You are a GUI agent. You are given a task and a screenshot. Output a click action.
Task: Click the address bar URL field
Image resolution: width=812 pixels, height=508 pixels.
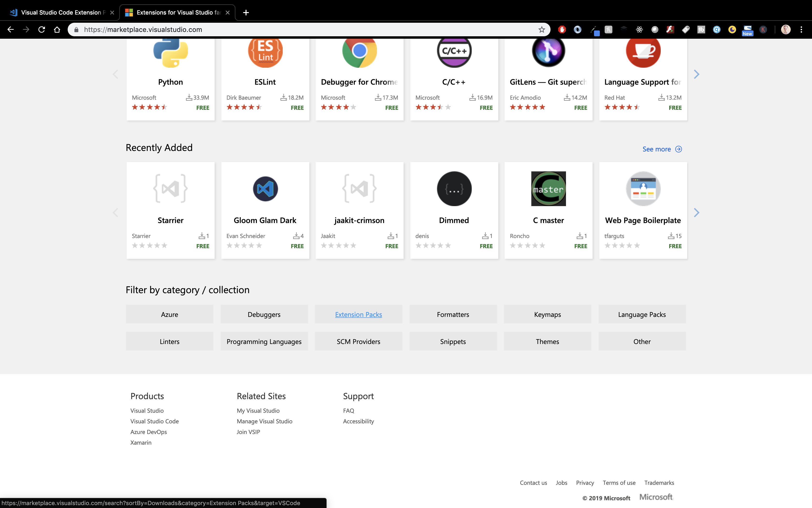309,30
